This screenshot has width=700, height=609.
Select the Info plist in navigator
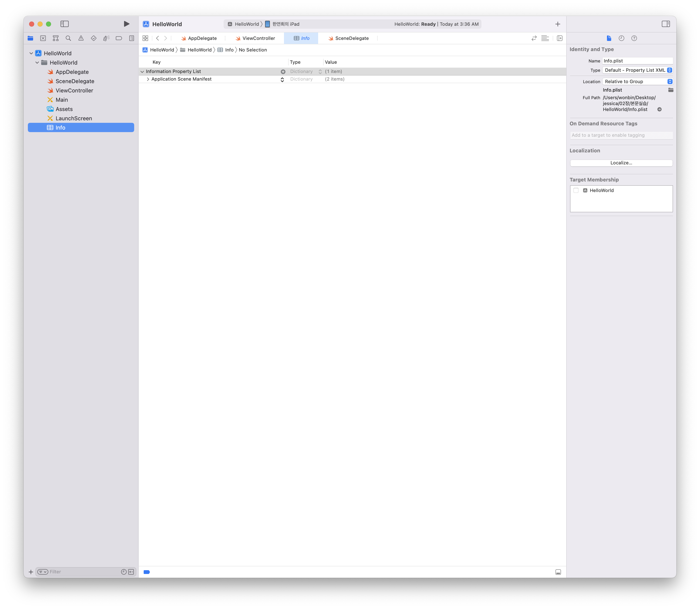pyautogui.click(x=81, y=127)
